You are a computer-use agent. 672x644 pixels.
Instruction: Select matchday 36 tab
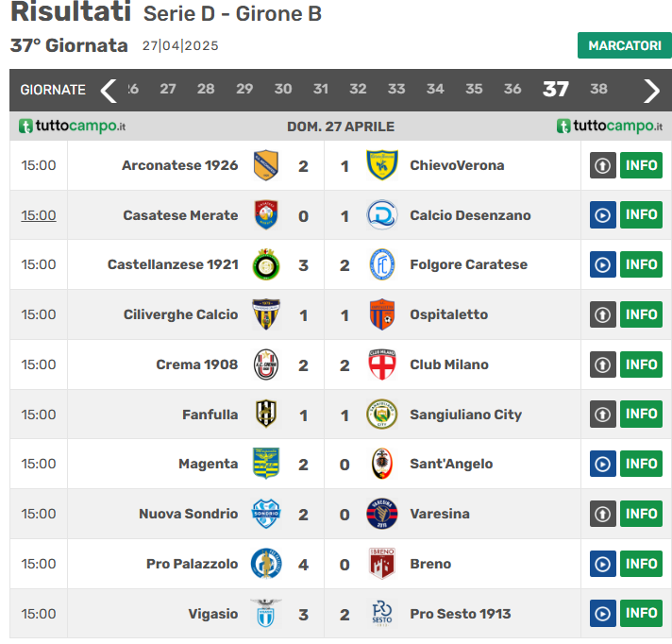click(512, 89)
